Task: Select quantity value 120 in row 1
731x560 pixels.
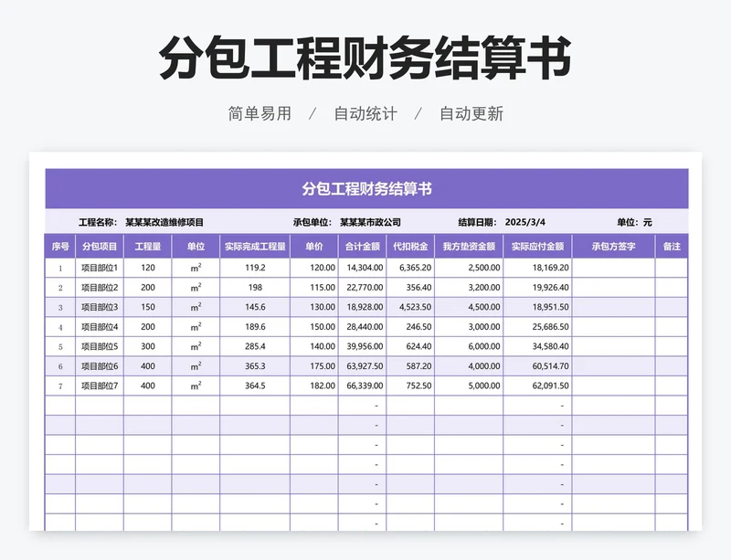Action: point(148,268)
